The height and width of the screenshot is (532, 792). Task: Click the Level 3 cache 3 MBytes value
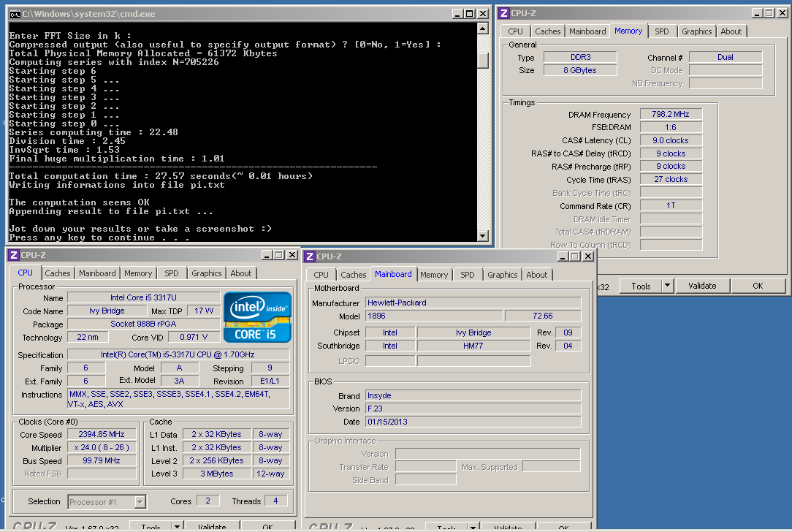click(x=217, y=474)
